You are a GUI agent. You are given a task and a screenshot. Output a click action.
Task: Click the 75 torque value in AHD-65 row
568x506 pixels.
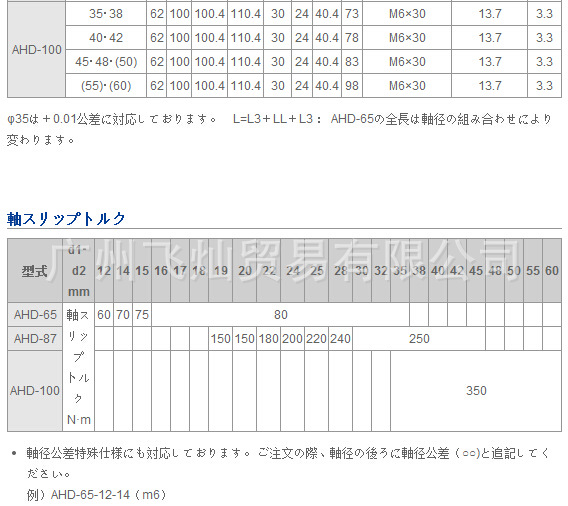tap(142, 315)
